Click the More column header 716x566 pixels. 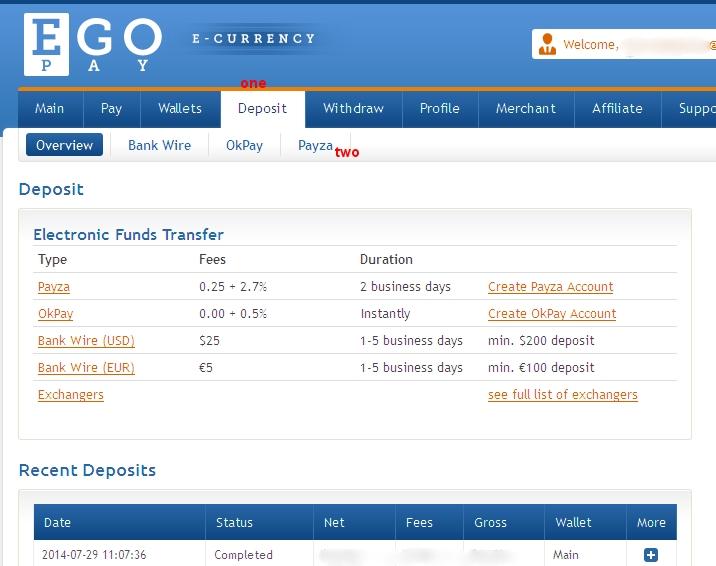652,523
